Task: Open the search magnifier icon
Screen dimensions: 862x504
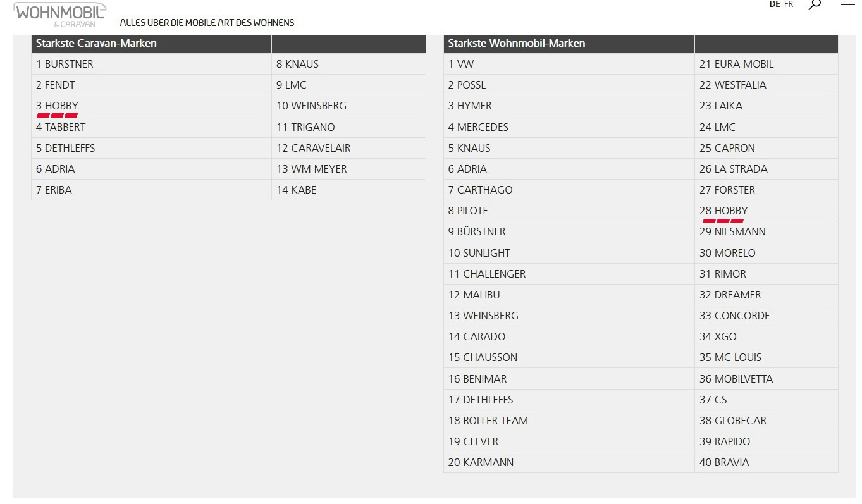Action: 815,4
